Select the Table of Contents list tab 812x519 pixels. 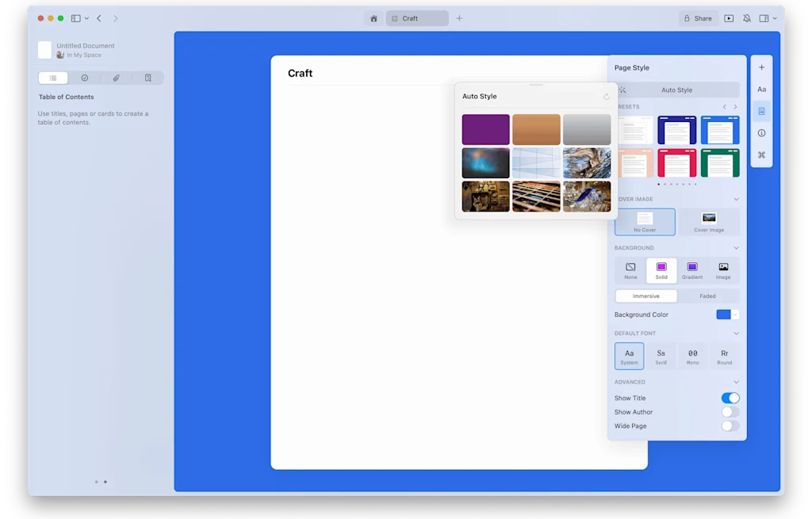point(53,78)
